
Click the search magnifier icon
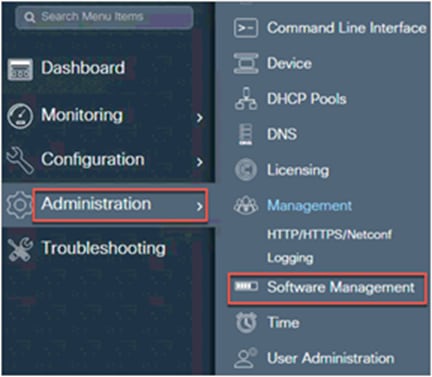tap(29, 17)
